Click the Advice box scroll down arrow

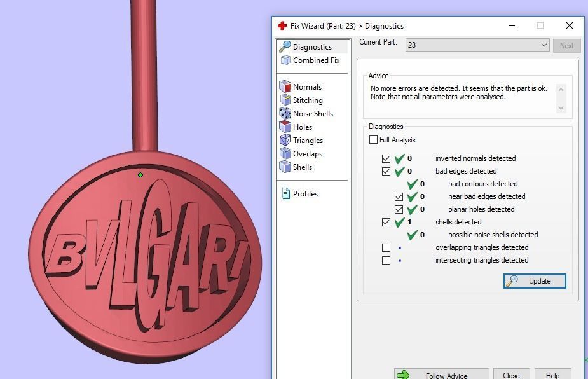pyautogui.click(x=561, y=108)
